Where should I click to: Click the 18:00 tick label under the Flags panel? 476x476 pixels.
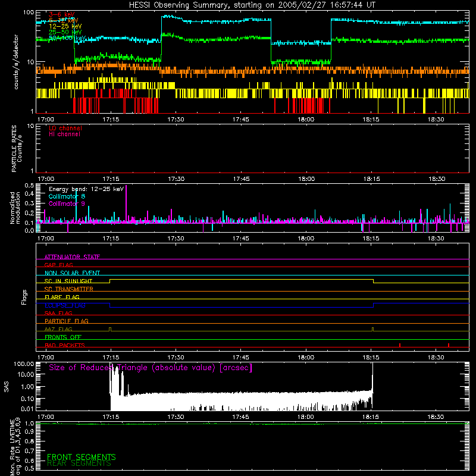point(306,358)
